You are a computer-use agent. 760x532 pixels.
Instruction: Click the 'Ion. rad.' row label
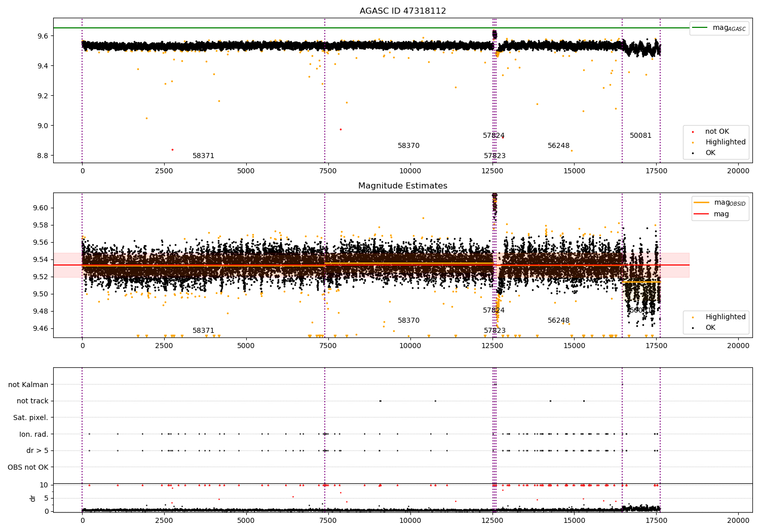click(34, 434)
